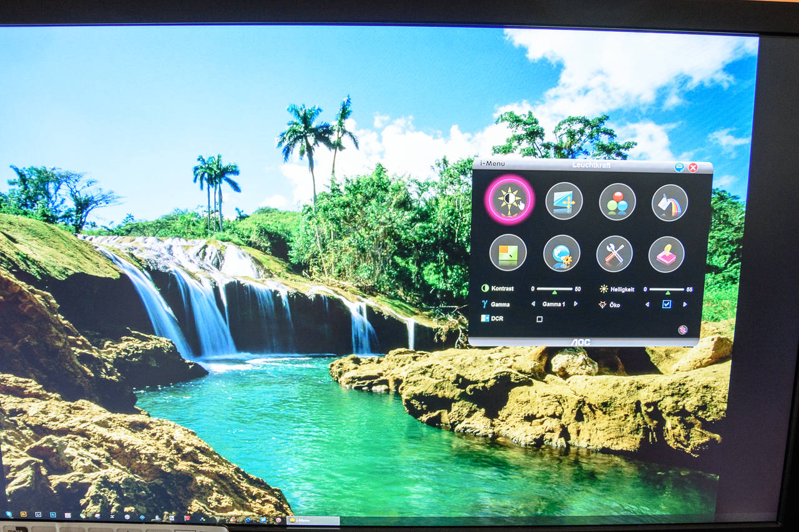The width and height of the screenshot is (799, 532).
Task: Click the gear-shaped taskbar icon
Action: (127, 516)
